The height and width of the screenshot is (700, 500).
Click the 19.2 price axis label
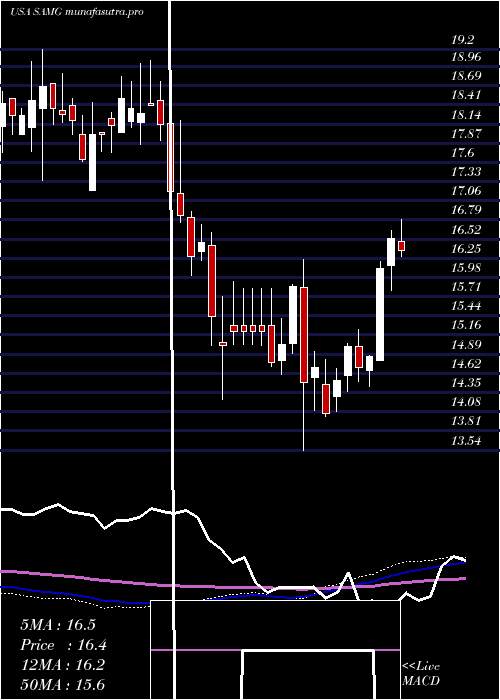[x=462, y=40]
